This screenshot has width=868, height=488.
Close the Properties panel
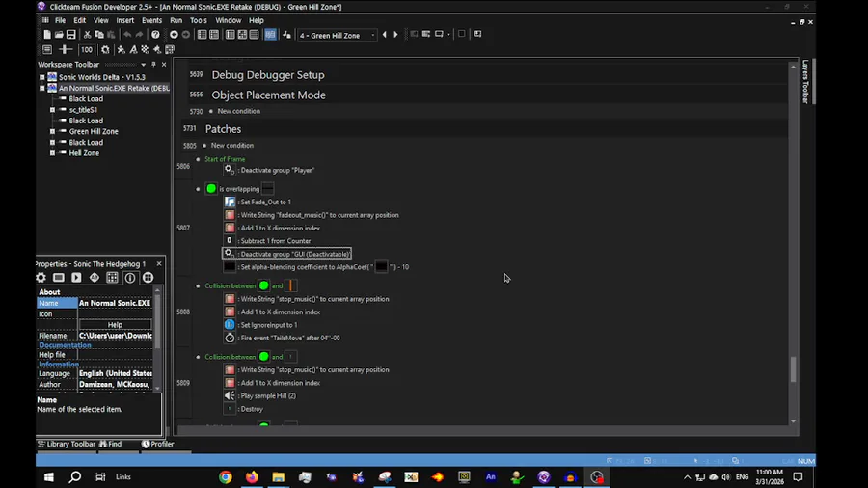click(159, 264)
